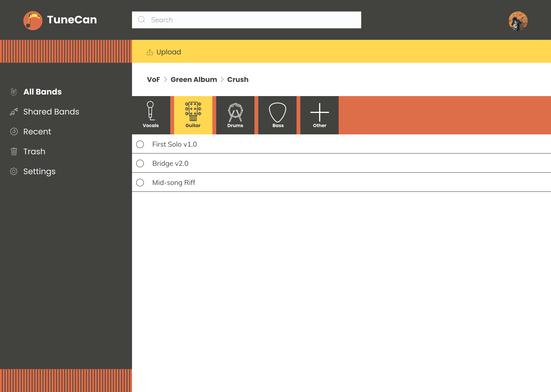The width and height of the screenshot is (551, 392).
Task: Select the Mid-song Riff radio button
Action: point(140,182)
